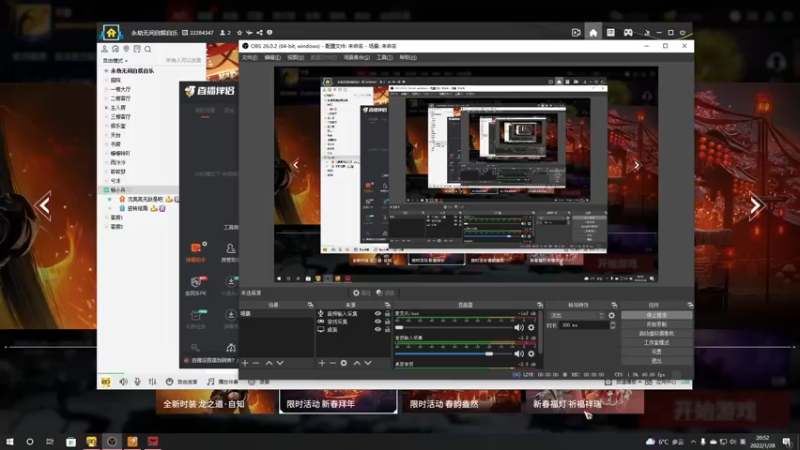This screenshot has width=800, height=450.
Task: Adjust the microphone/Aux volume slider
Action: [x=454, y=328]
